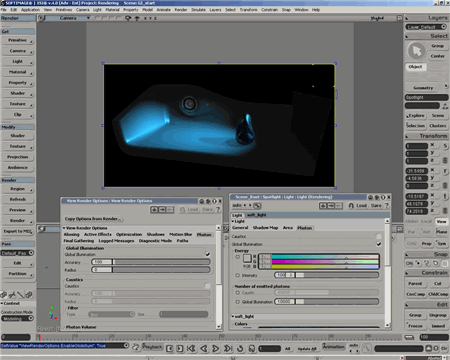The image size is (450, 360).
Task: Click the animation dot next to Energy color
Action: [x=237, y=257]
